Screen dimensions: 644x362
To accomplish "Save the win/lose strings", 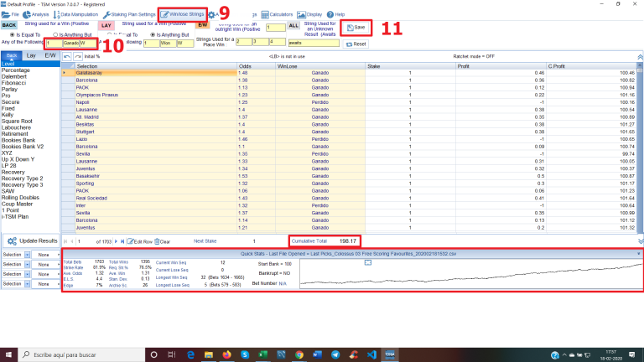I will pos(356,28).
